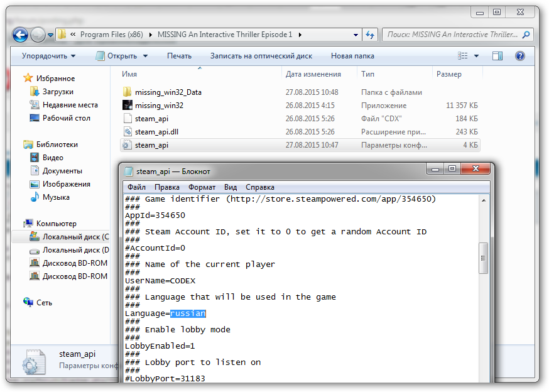The width and height of the screenshot is (549, 392).
Task: Click Записать на оптический диск
Action: tap(261, 56)
